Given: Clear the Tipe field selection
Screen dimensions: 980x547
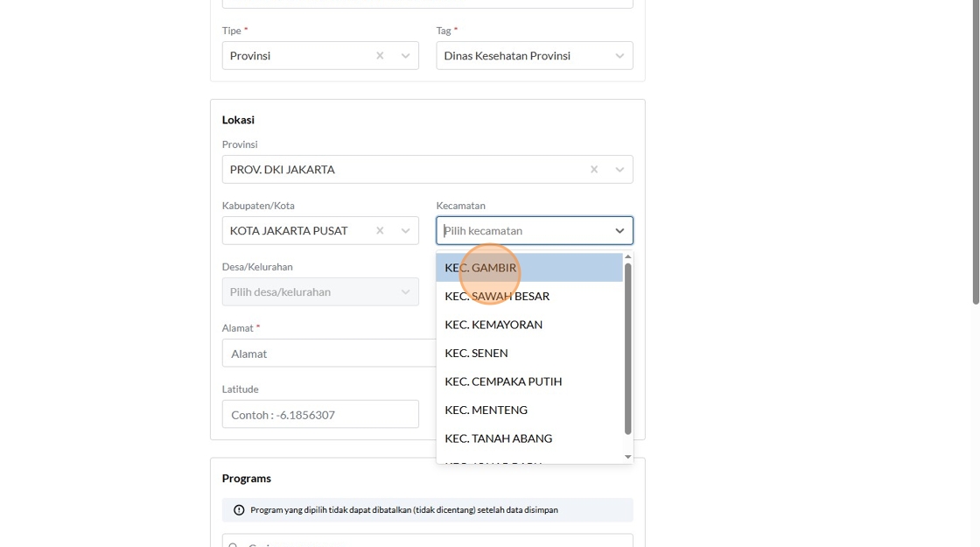Looking at the screenshot, I should pyautogui.click(x=380, y=56).
